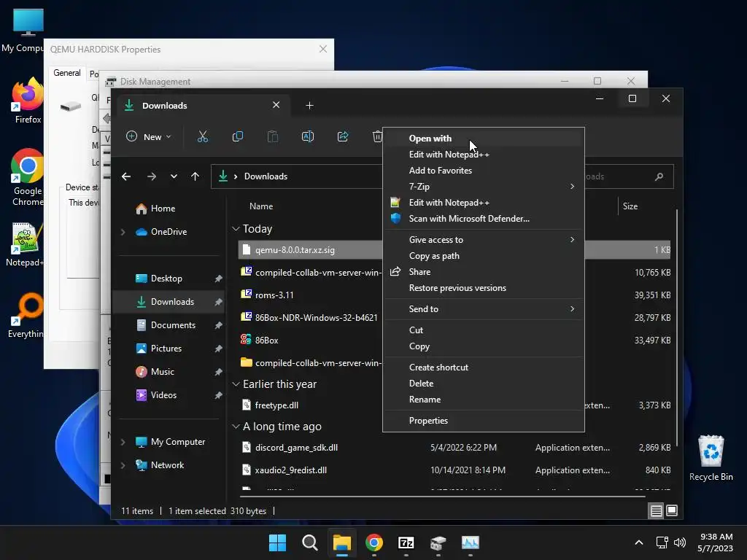Switch to details view icon in status bar
Viewport: 747px width, 560px height.
[656, 511]
